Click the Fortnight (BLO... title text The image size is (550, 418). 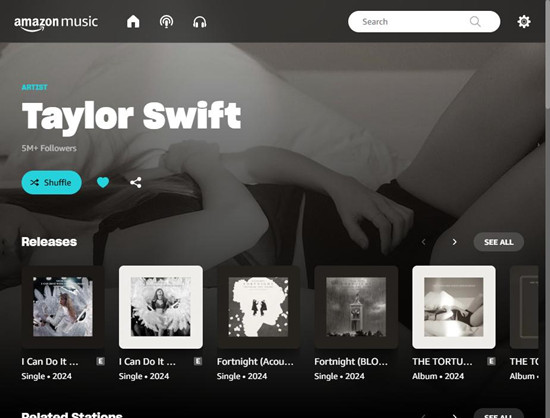[x=351, y=362]
